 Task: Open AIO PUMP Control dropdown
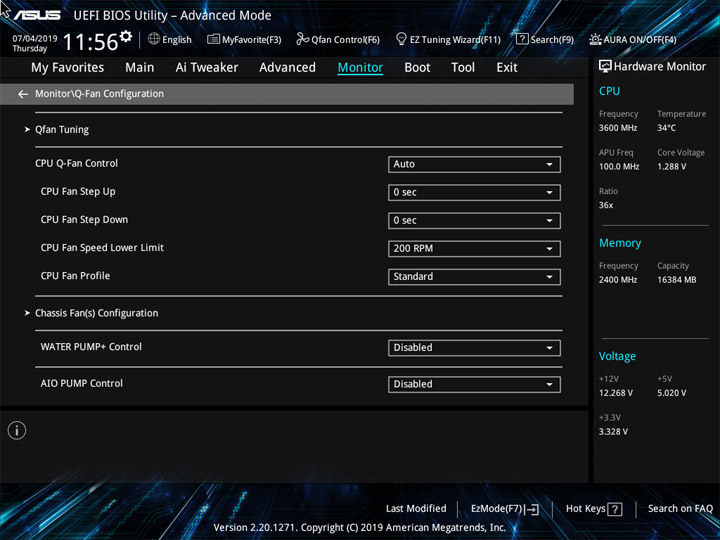pos(474,384)
